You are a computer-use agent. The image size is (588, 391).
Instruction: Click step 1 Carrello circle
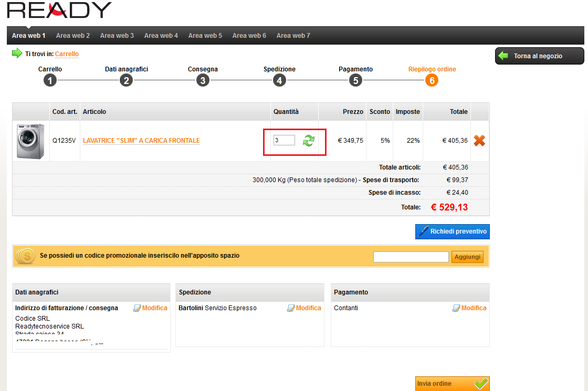pyautogui.click(x=50, y=80)
